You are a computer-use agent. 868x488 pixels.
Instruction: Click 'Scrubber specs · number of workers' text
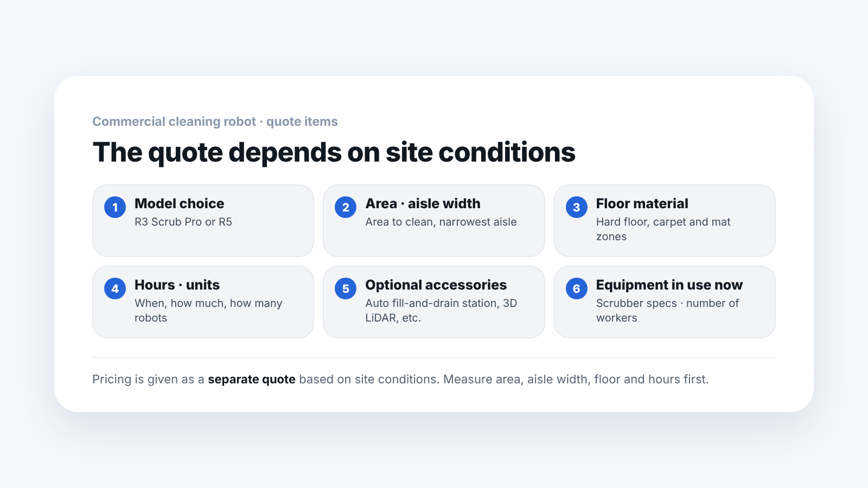667,311
